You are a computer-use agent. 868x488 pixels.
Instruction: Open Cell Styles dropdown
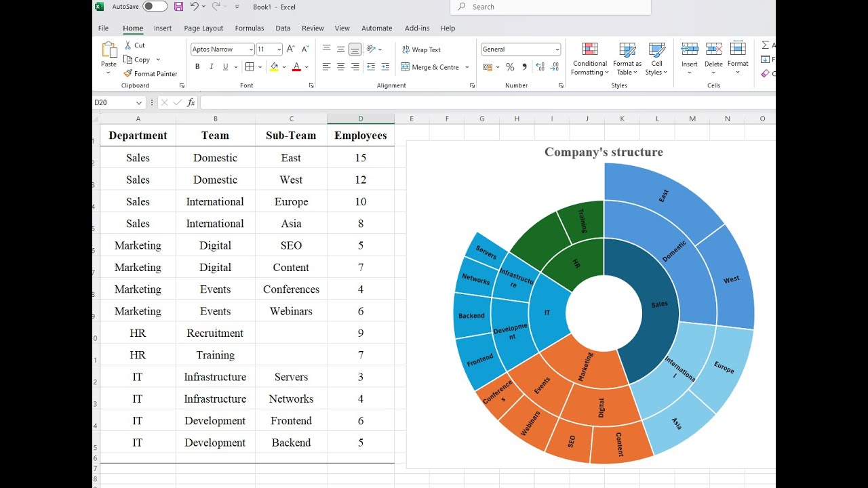pos(656,59)
